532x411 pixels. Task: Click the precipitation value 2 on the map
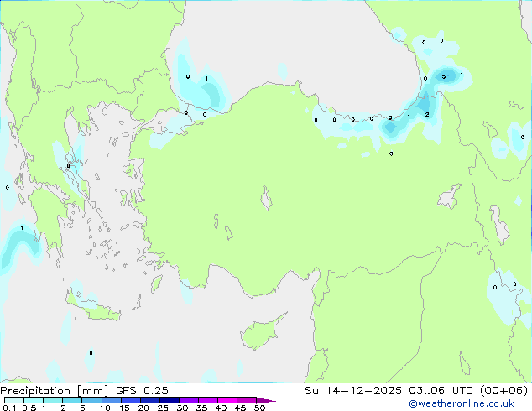click(427, 114)
